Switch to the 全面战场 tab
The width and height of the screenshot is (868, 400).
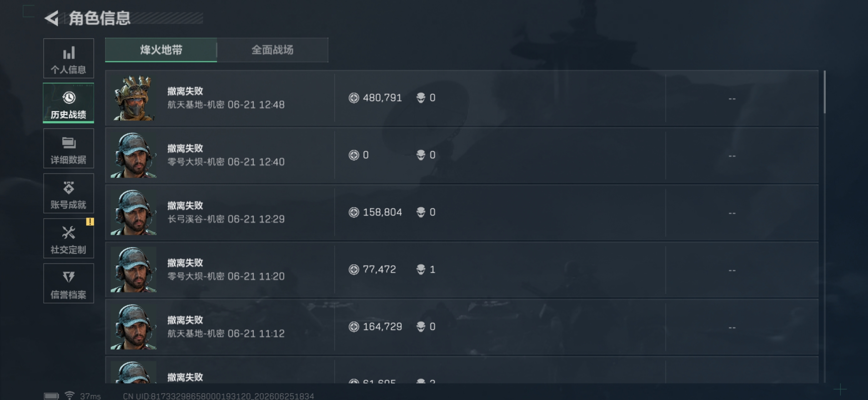pos(273,50)
